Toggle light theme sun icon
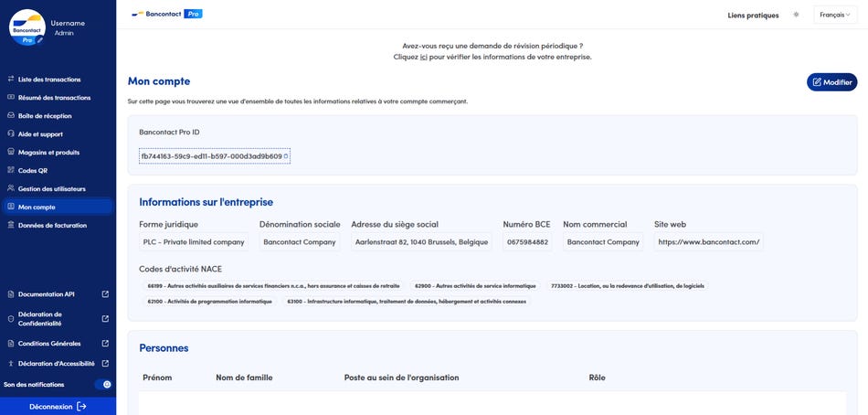Viewport: 868px width, 415px height. click(796, 15)
